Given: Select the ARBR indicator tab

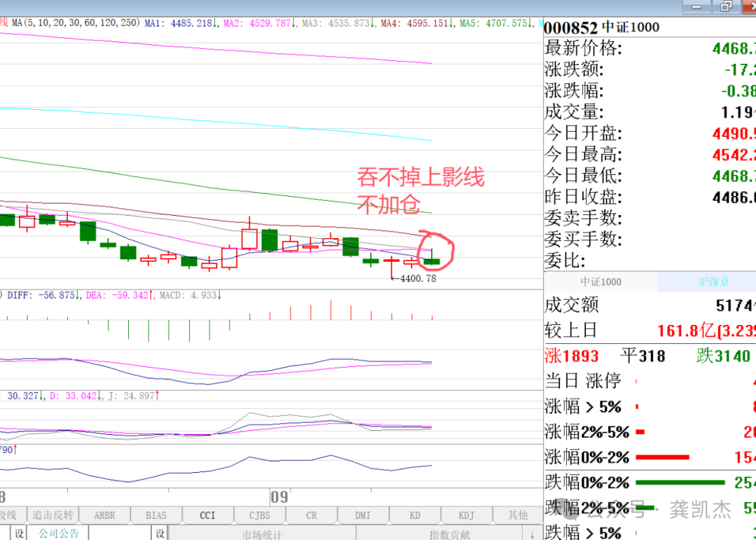Looking at the screenshot, I should click(x=104, y=515).
